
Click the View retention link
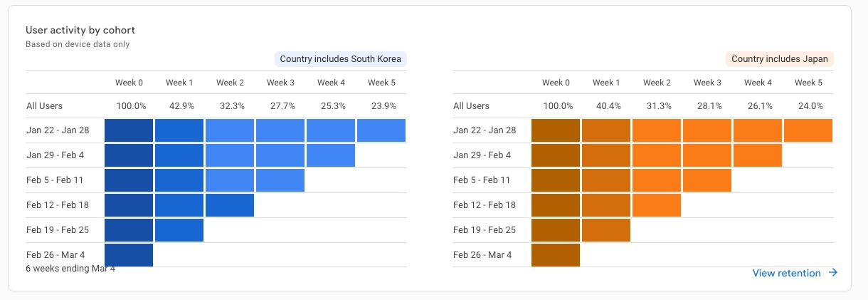point(786,273)
